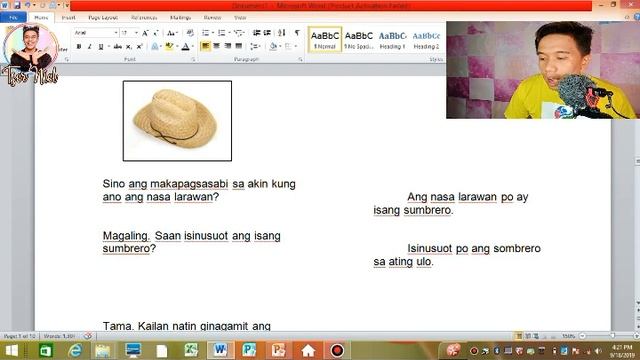Open File Explorer from the taskbar
The image size is (640, 360).
[x=102, y=350]
